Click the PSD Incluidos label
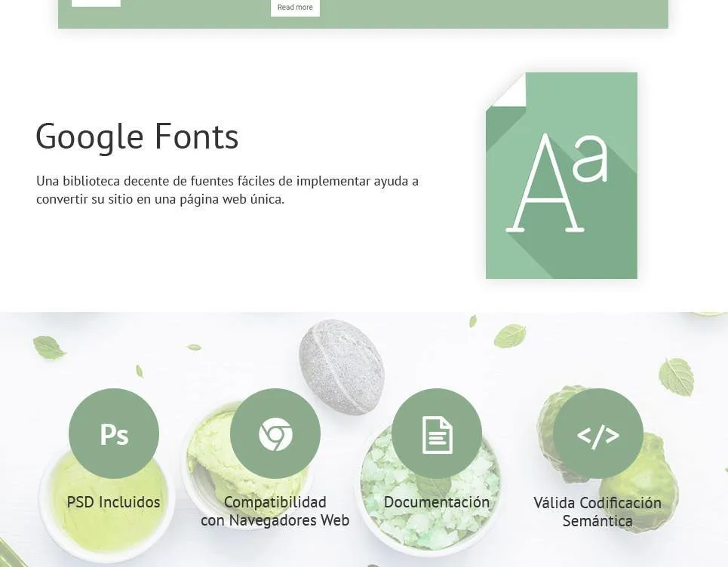This screenshot has width=728, height=567. (114, 502)
